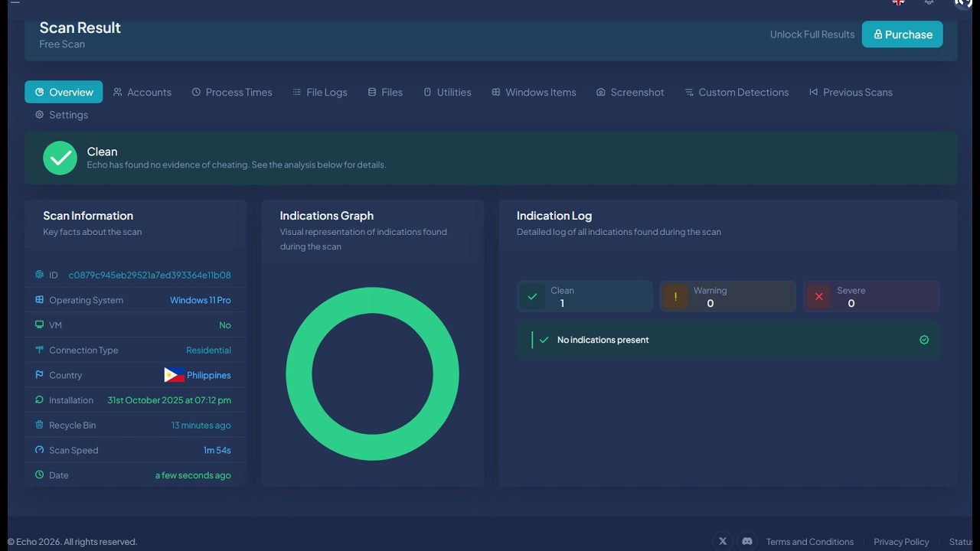Click the 1m 54s scan speed value
The image size is (980, 551).
coord(217,450)
